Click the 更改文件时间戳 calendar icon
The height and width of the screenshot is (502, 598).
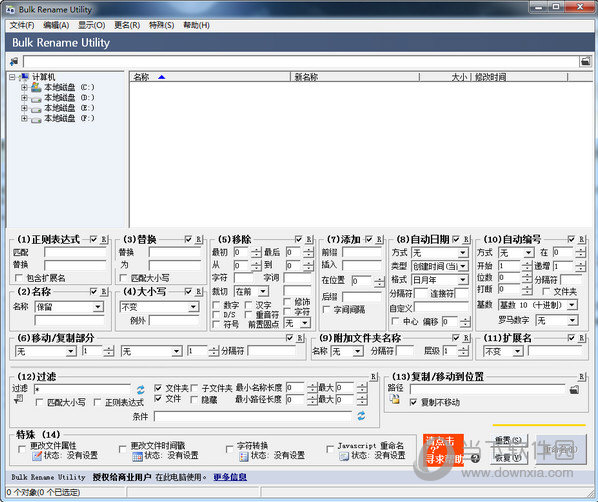(137, 456)
